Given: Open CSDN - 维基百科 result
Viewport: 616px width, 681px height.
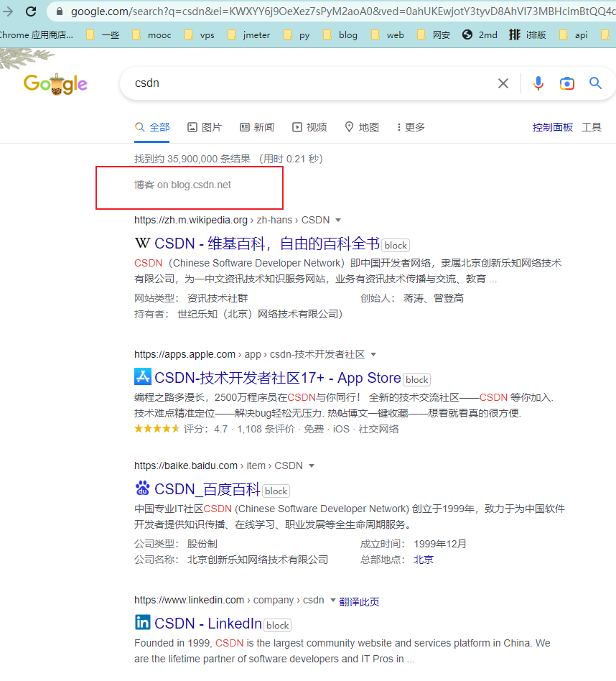Looking at the screenshot, I should point(267,244).
